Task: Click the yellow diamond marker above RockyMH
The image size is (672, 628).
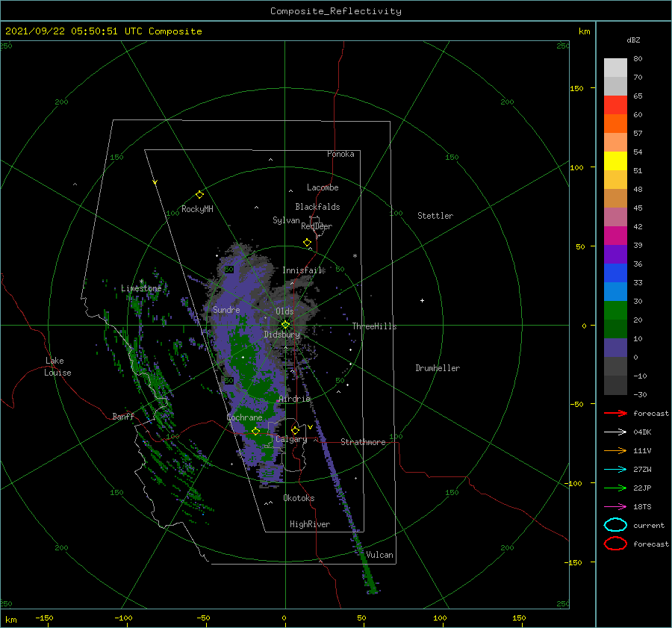Action: pos(199,195)
